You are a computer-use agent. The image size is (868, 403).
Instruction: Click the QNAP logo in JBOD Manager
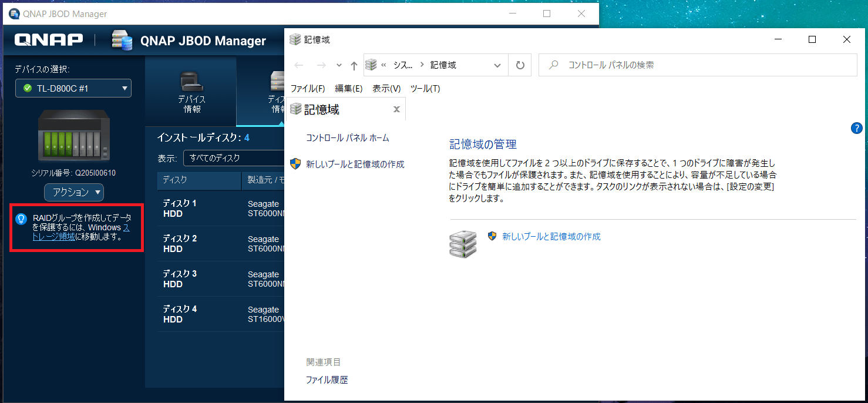click(49, 40)
